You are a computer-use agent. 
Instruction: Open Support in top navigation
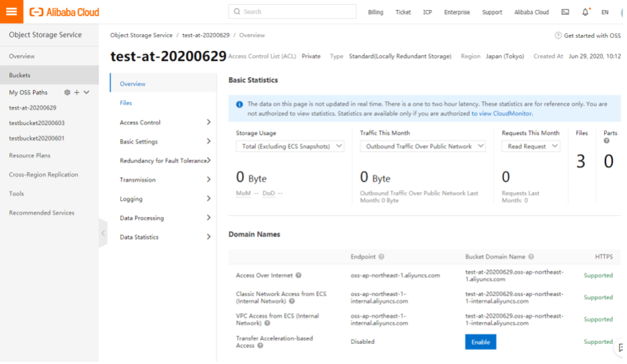coord(492,12)
